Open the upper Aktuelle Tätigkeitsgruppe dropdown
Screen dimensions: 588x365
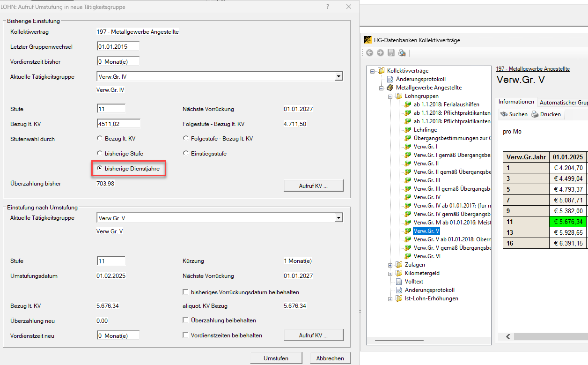click(338, 77)
